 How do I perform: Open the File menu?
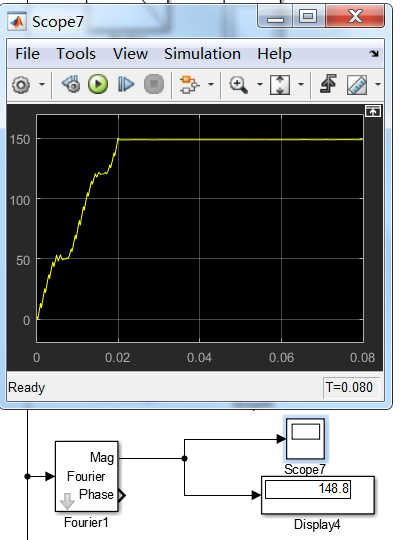point(28,54)
